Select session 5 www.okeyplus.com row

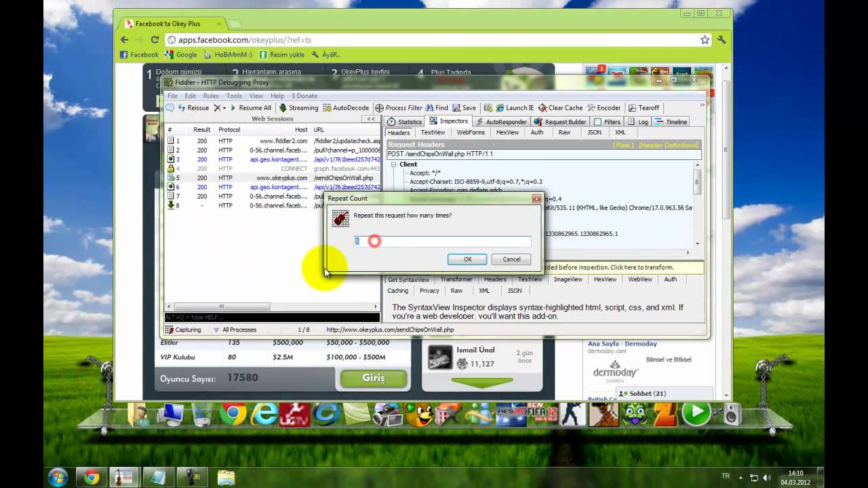[x=273, y=178]
